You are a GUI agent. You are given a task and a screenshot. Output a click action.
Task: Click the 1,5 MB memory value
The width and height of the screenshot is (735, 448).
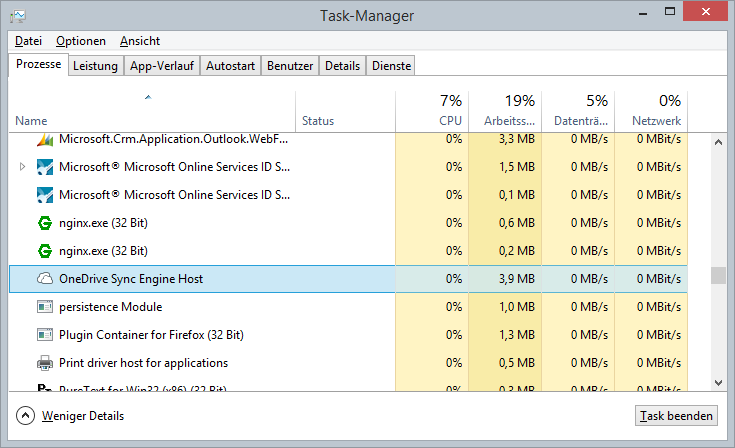pos(517,167)
